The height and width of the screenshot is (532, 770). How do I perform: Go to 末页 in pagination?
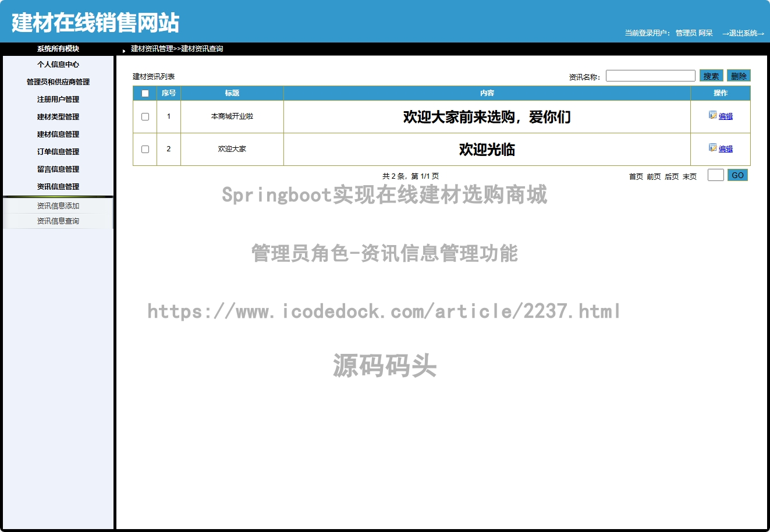coord(690,176)
